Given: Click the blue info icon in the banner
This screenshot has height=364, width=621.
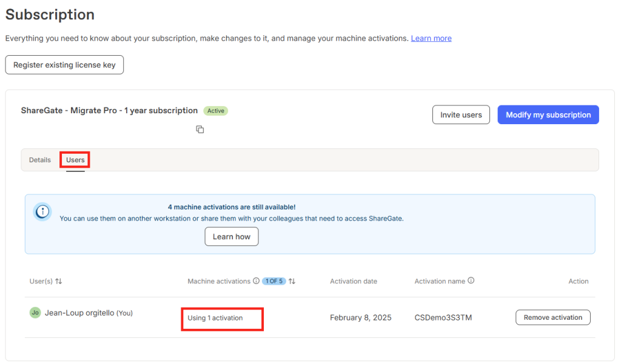Looking at the screenshot, I should click(x=42, y=212).
